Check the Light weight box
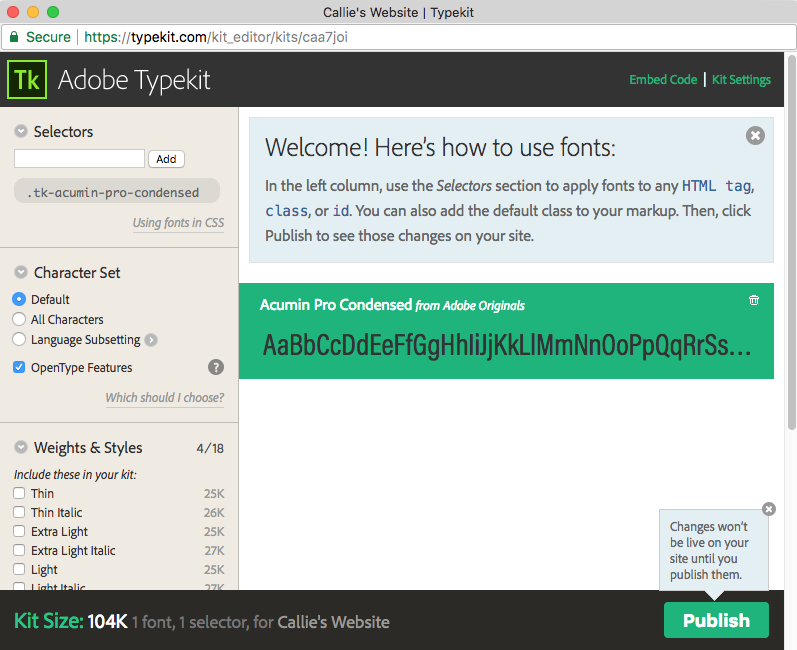The image size is (797, 650). pyautogui.click(x=19, y=569)
